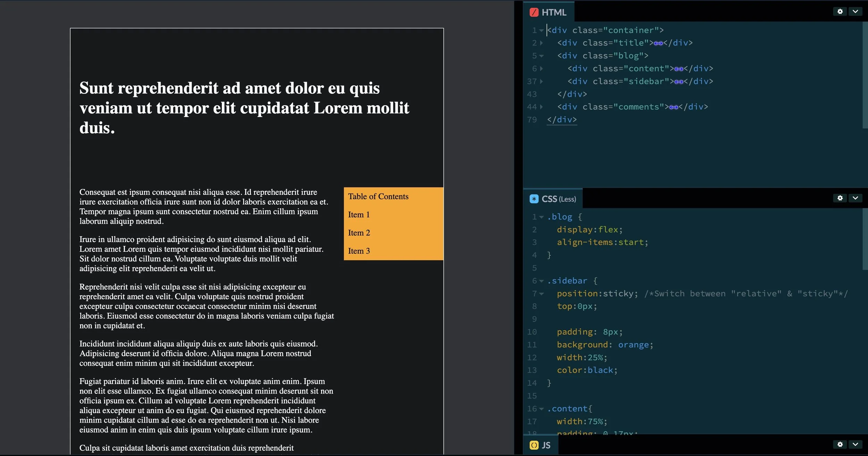
Task: Collapse the JS panel using its chevron
Action: 856,444
